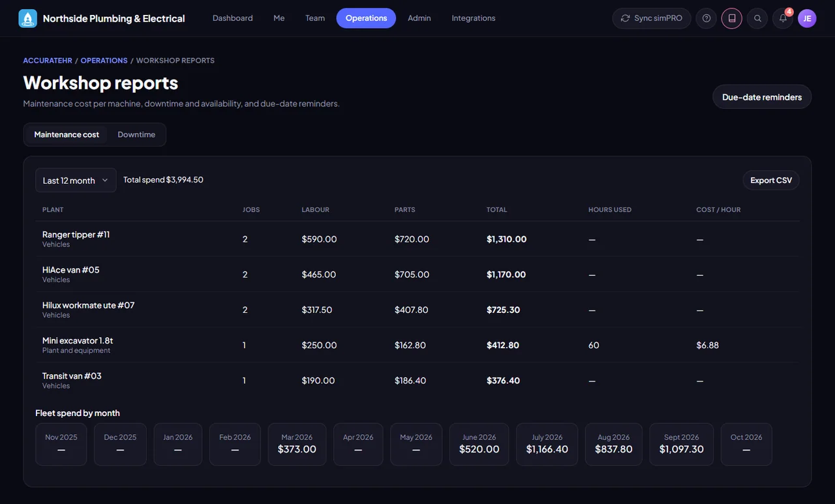Screen dimensions: 835x504
Task: Follow the OPERATIONS breadcrumb link
Action: [104, 61]
